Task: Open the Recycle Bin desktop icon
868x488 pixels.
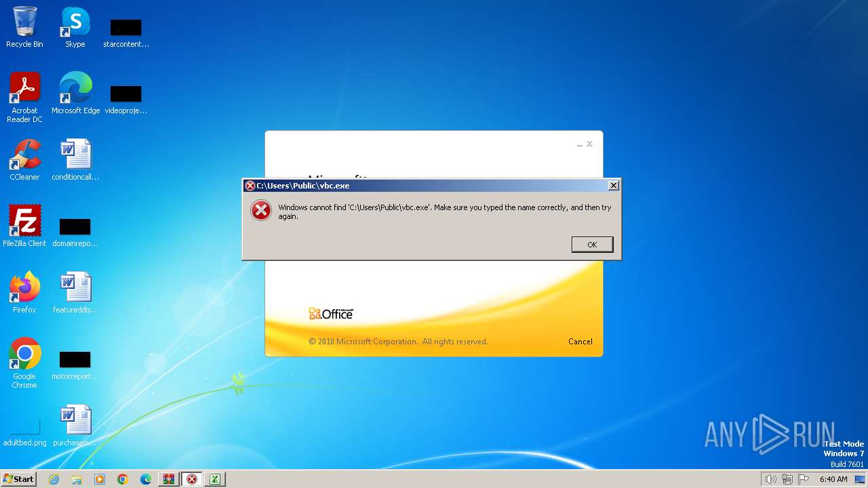Action: 24,27
